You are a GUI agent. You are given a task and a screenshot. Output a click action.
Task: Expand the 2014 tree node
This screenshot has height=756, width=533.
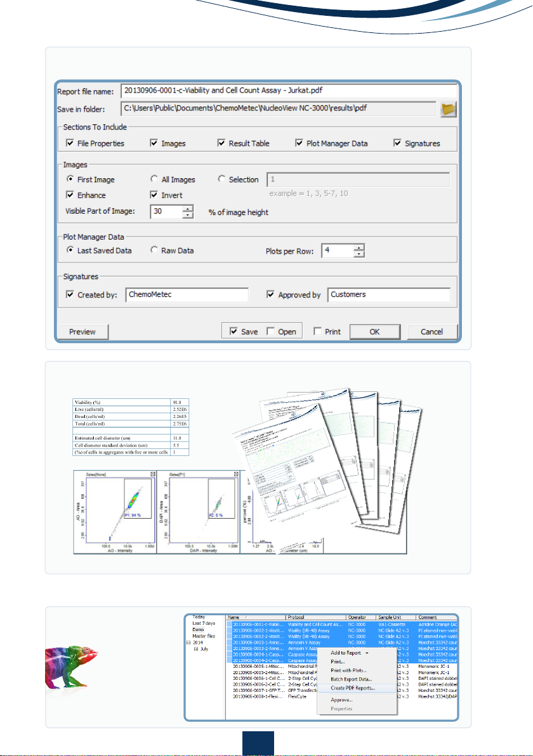click(x=188, y=642)
